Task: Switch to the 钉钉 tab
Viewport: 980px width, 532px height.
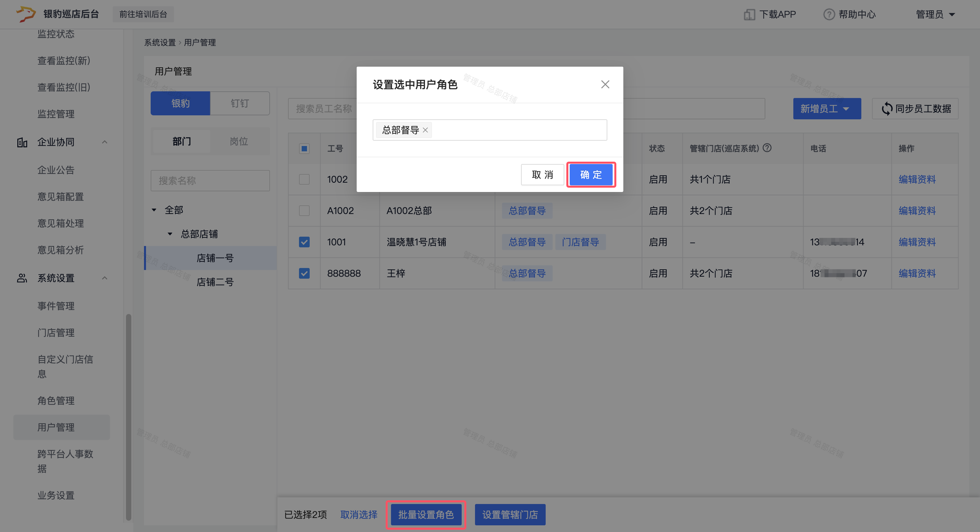Action: point(239,103)
